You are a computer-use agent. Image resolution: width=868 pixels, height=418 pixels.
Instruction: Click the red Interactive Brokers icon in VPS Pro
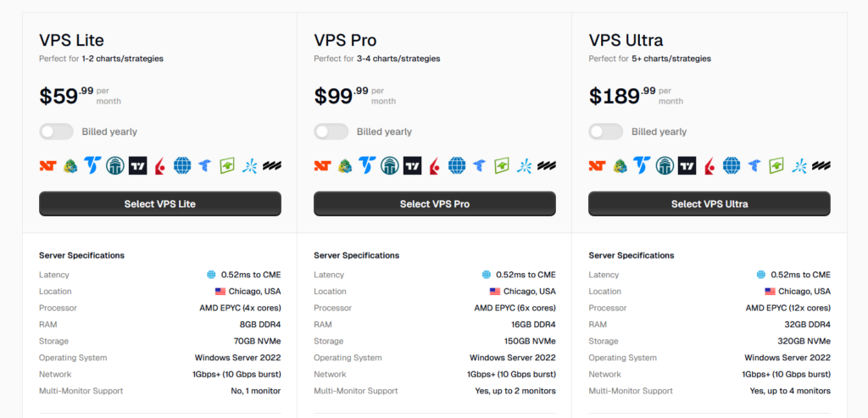click(x=435, y=165)
